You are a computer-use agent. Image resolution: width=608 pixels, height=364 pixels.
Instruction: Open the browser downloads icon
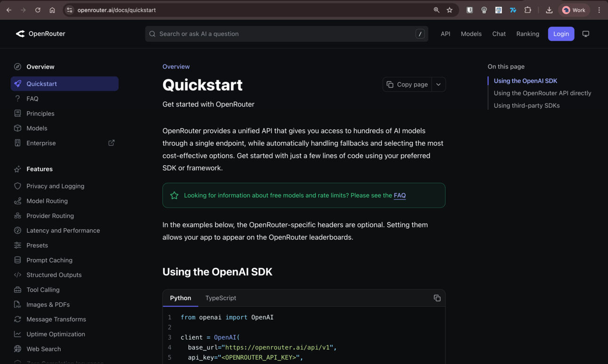549,10
